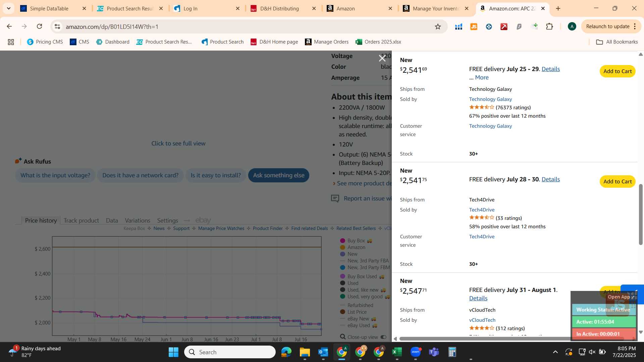Open Outlook from taskbar

[323, 352]
